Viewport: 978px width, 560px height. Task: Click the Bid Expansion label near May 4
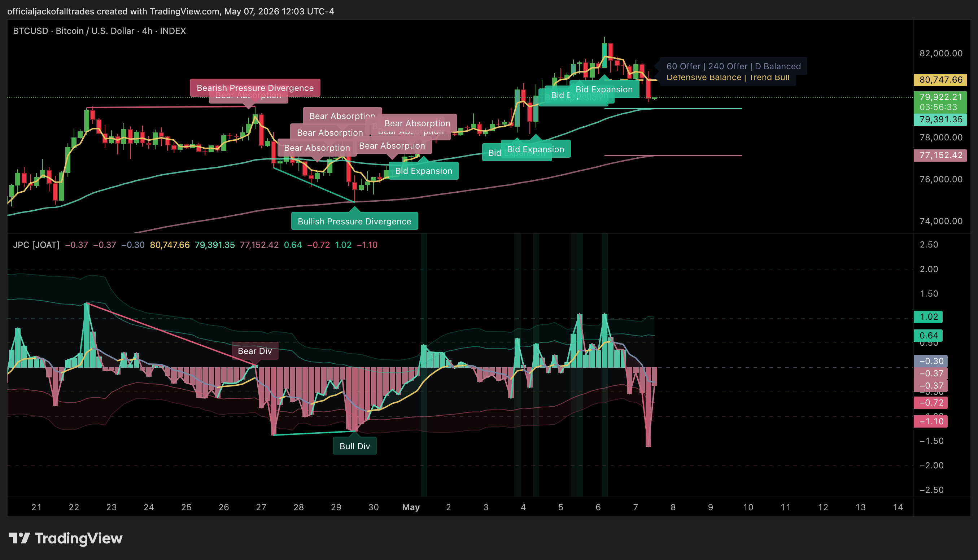[x=535, y=149]
